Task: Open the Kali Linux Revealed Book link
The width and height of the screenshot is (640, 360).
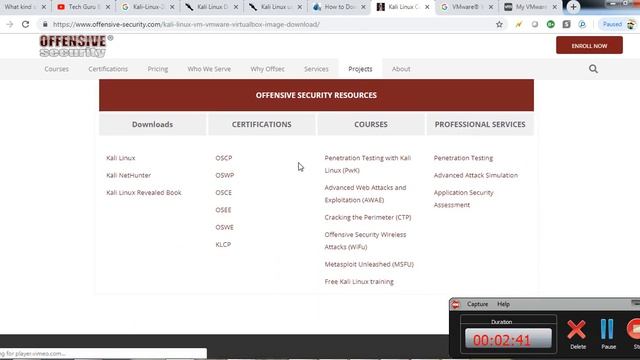Action: click(144, 192)
